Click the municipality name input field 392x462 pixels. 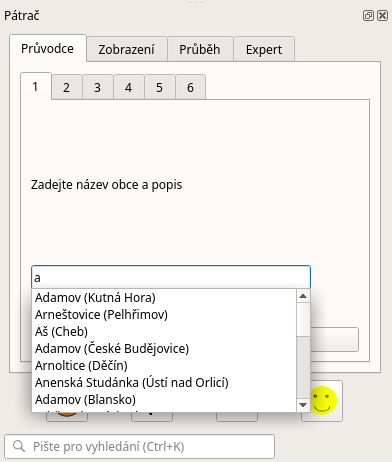pyautogui.click(x=171, y=277)
